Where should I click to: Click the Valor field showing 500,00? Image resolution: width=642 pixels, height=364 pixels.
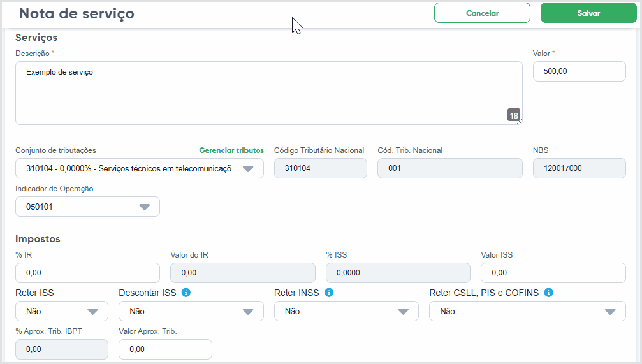(x=580, y=71)
